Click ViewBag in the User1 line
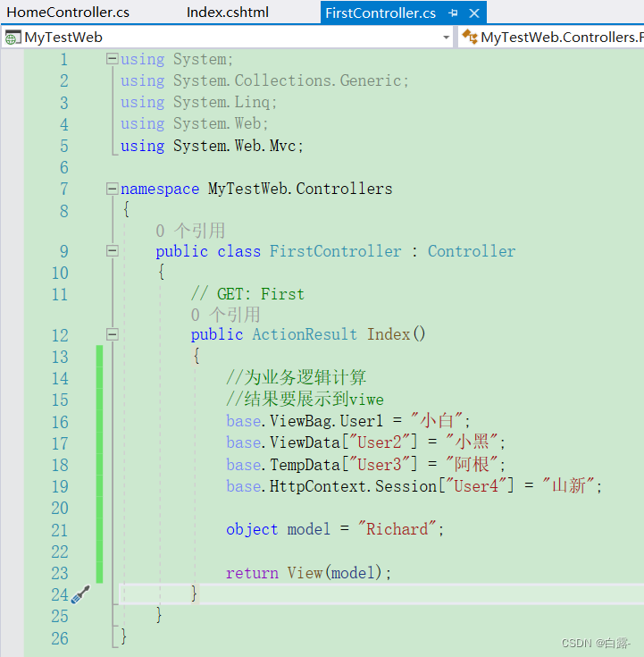 (300, 421)
